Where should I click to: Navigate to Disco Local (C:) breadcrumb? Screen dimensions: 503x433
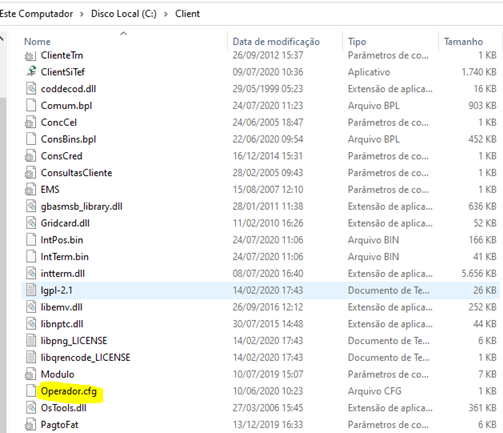(x=124, y=14)
